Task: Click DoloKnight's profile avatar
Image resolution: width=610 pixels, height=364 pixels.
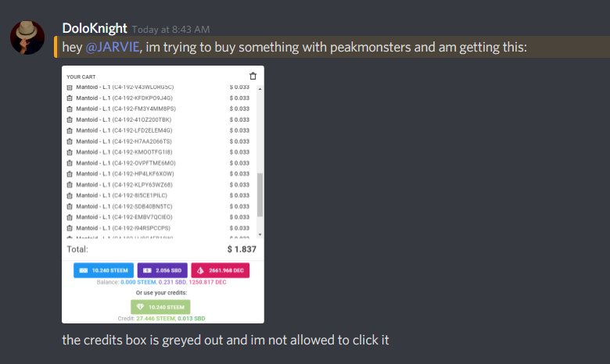Action: (27, 37)
